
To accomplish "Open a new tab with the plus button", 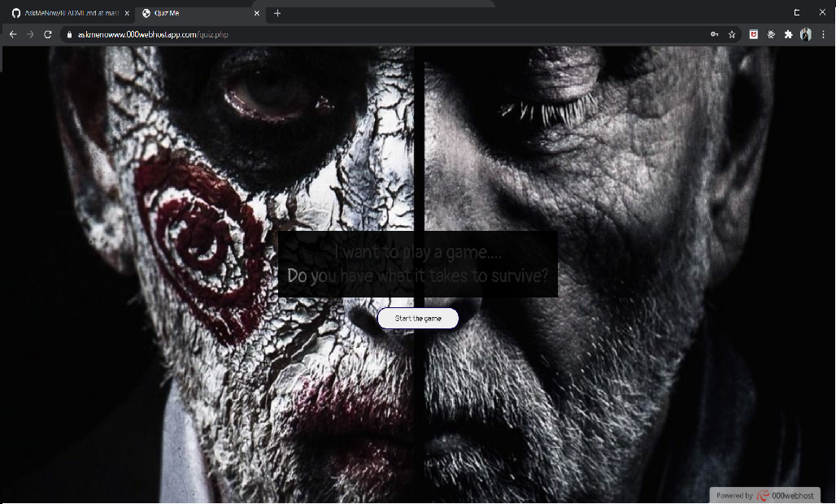I will pyautogui.click(x=277, y=13).
